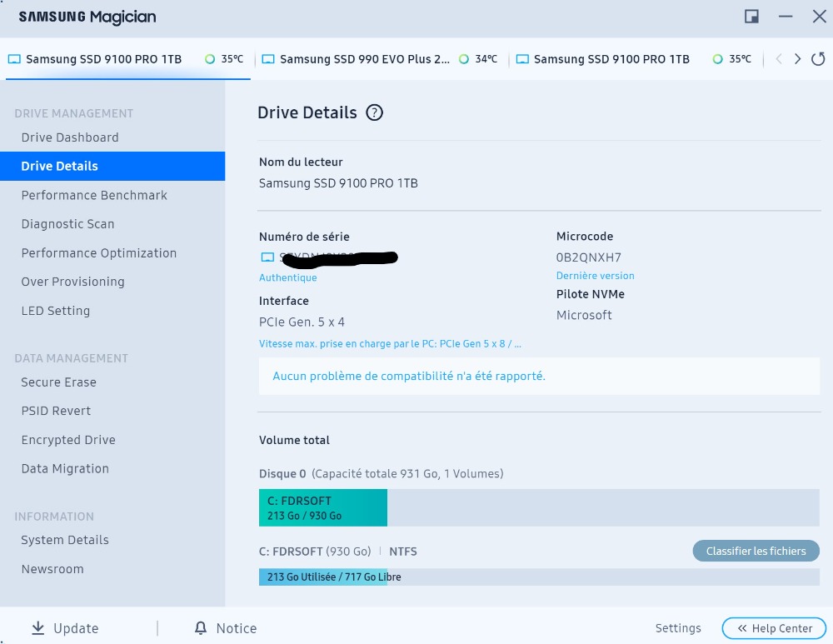Open the Over Provisioning page
This screenshot has height=644, width=833.
[x=72, y=282]
